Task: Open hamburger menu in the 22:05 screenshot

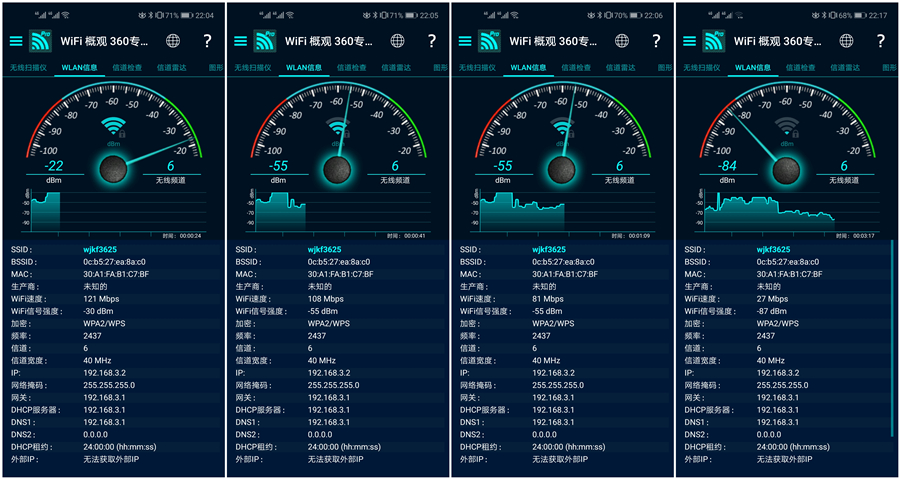Action: (240, 41)
